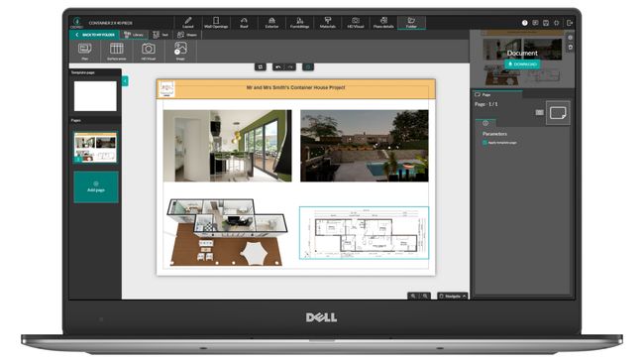Go back to my folder

(x=95, y=35)
